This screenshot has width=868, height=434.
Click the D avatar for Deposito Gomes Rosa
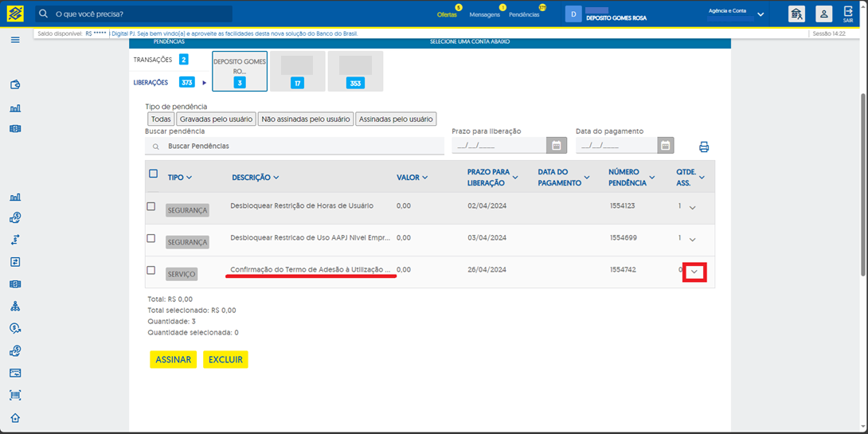point(573,14)
